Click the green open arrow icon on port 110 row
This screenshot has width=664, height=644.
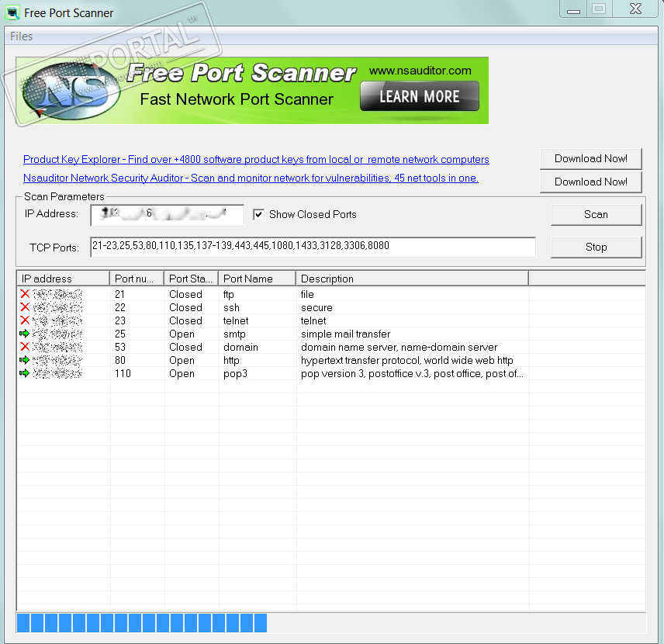tap(25, 373)
